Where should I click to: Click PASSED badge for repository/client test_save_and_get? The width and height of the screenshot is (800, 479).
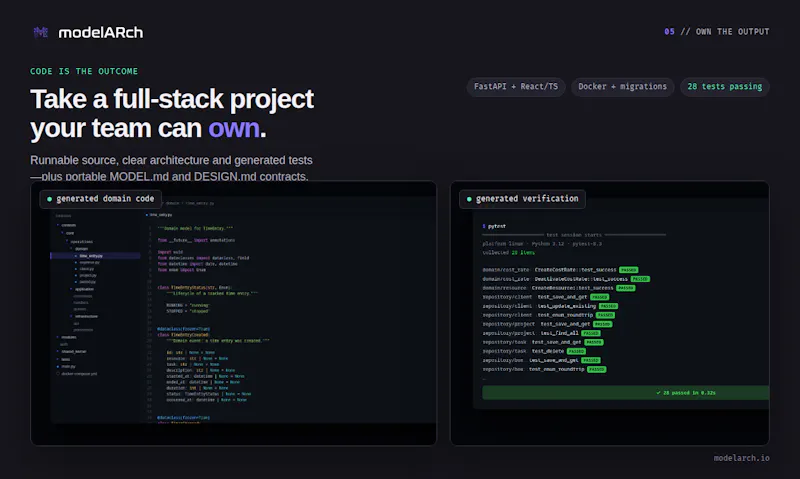[x=599, y=297]
